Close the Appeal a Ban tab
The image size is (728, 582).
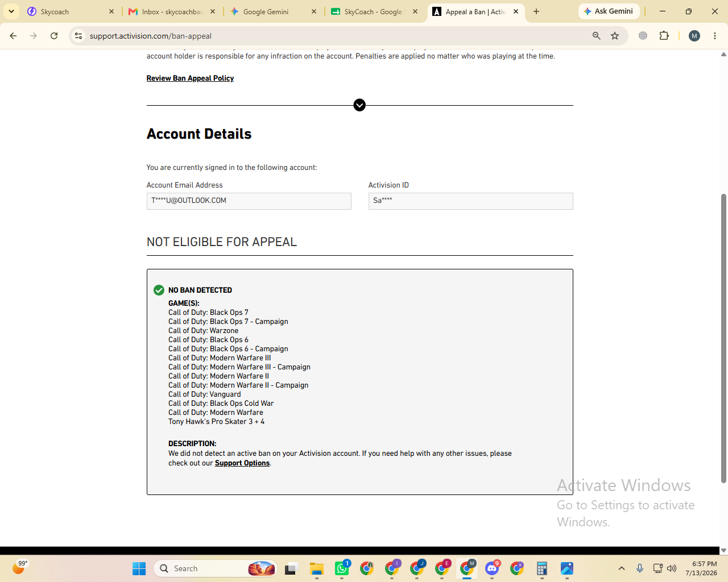tap(516, 11)
